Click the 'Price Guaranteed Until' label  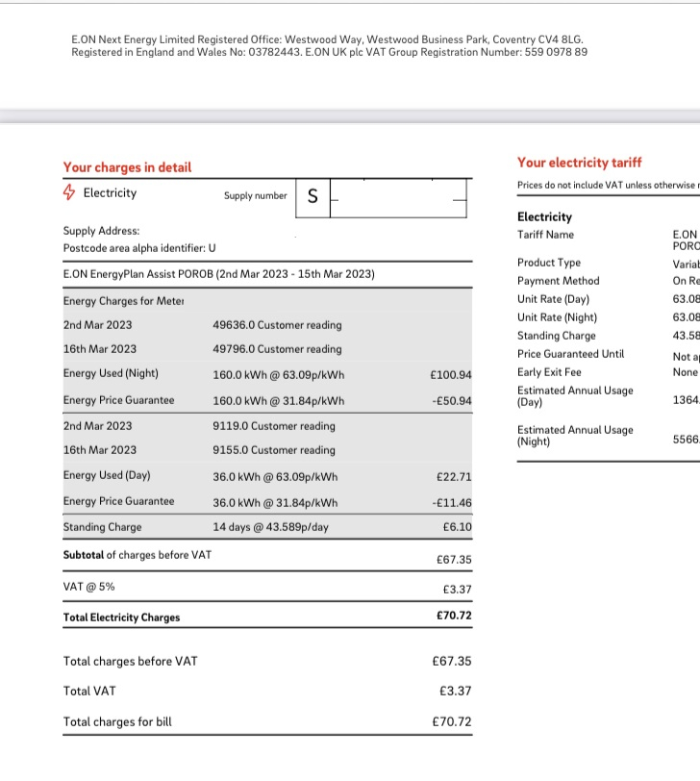coord(570,354)
